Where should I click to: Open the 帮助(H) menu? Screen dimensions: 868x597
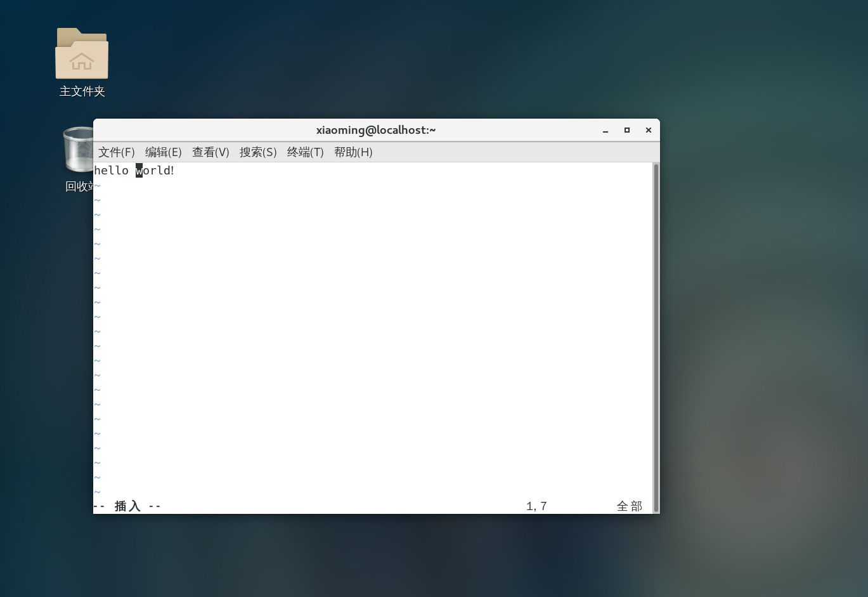[x=353, y=152]
